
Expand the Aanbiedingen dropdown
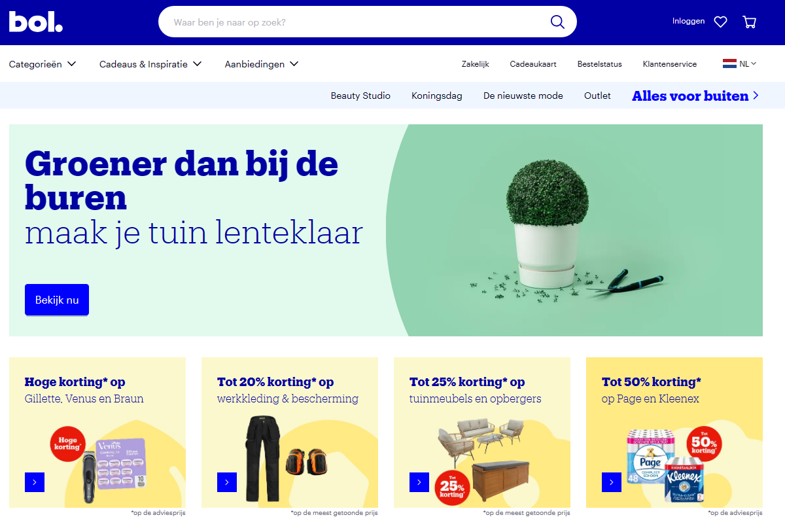pos(262,64)
